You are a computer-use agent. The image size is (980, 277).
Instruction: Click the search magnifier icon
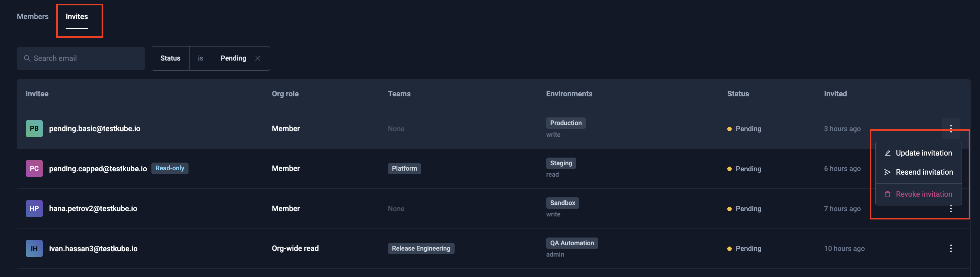click(x=27, y=58)
